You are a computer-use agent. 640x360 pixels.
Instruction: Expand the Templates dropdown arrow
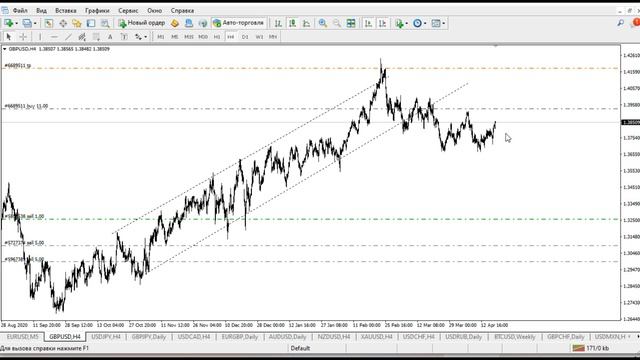coord(444,24)
